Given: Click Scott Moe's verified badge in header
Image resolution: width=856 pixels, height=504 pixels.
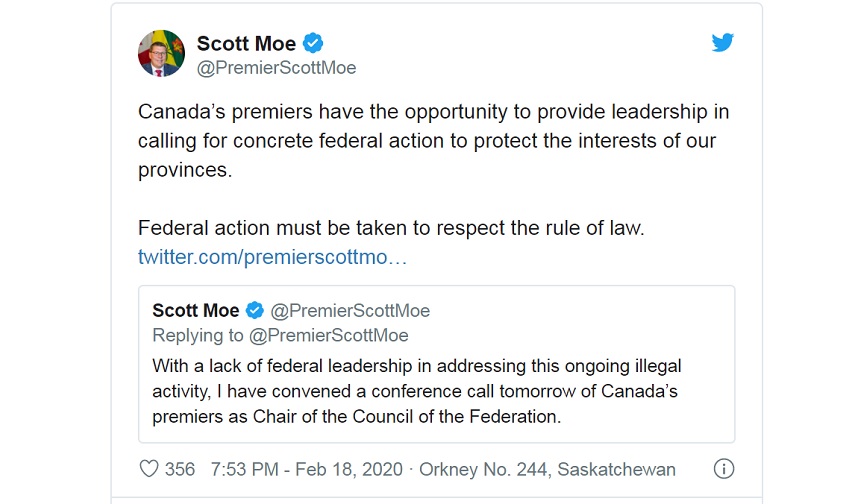Looking at the screenshot, I should click(x=313, y=43).
